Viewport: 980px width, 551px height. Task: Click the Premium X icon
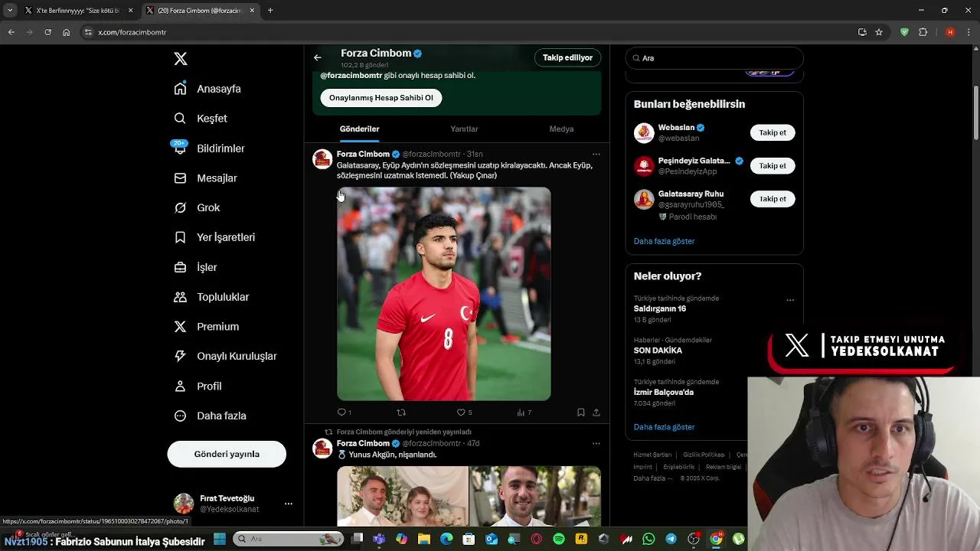pyautogui.click(x=180, y=327)
